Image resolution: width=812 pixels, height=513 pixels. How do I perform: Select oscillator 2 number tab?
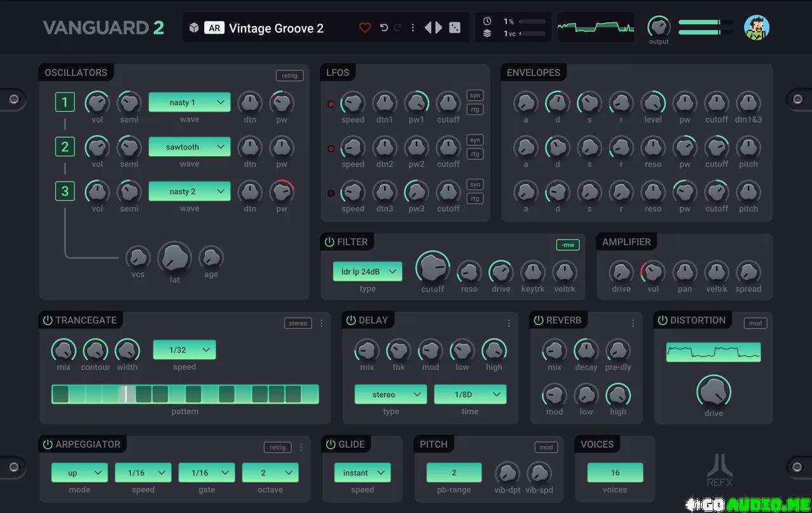(x=65, y=147)
